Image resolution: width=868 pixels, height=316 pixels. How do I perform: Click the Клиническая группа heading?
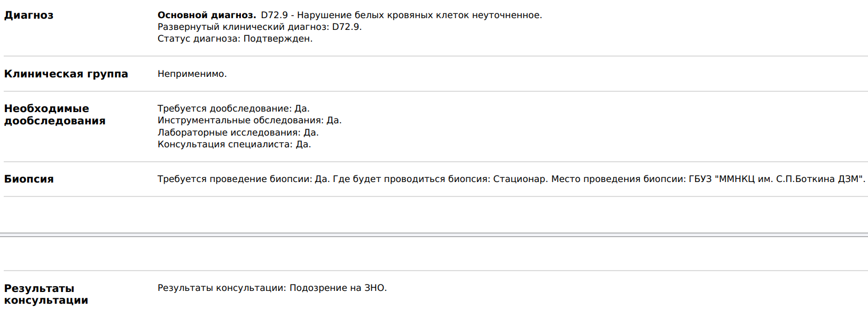click(x=66, y=74)
